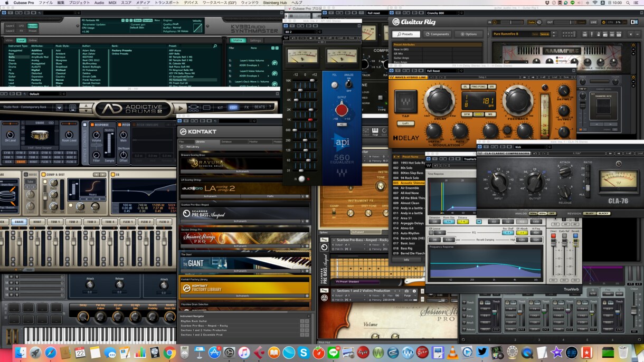644x362 pixels.
Task: Click the H-Delay TAP pad
Action: (x=405, y=101)
